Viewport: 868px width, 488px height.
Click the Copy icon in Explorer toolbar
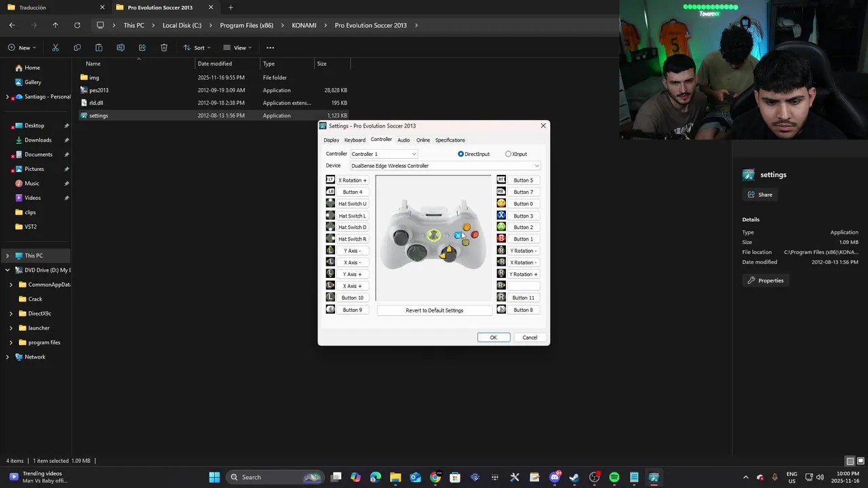(77, 47)
